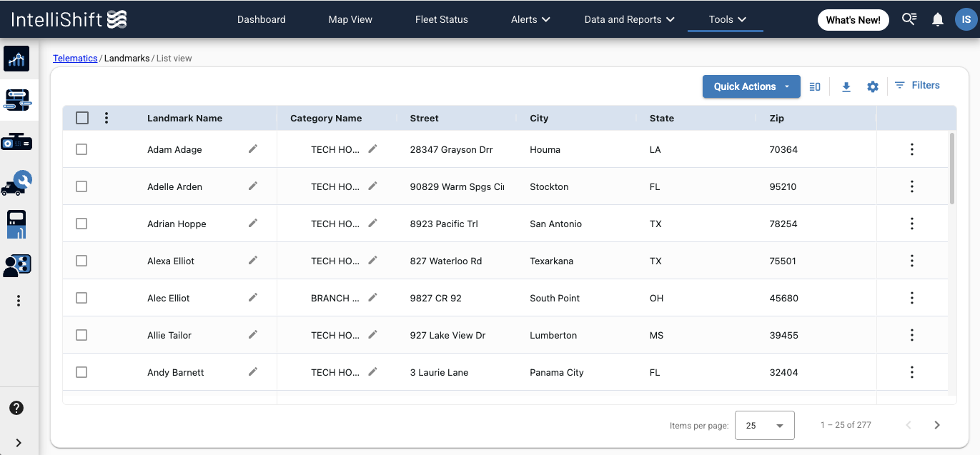Open the dash camera sidebar icon
Screen dimensions: 980x455
click(16, 141)
